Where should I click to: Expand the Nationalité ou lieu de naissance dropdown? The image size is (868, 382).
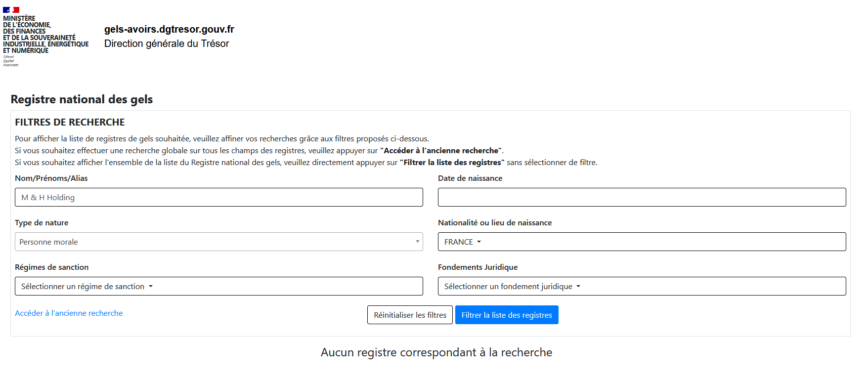point(642,242)
